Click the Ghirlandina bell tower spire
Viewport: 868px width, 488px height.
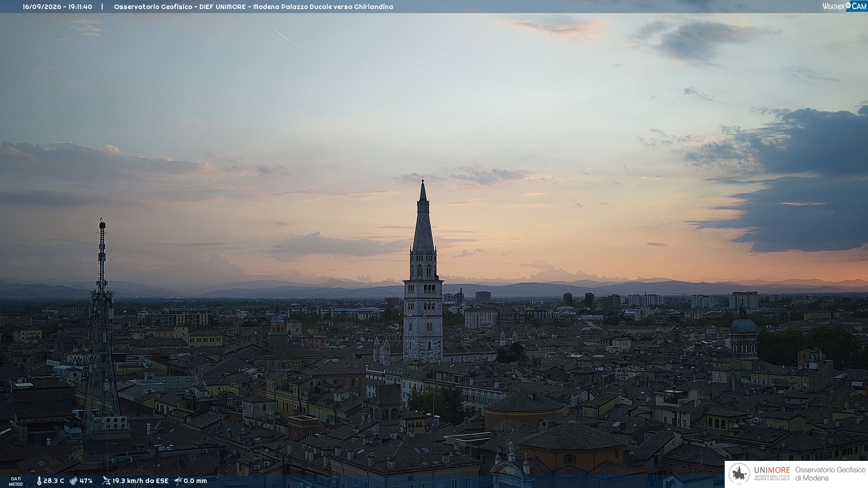click(x=423, y=217)
